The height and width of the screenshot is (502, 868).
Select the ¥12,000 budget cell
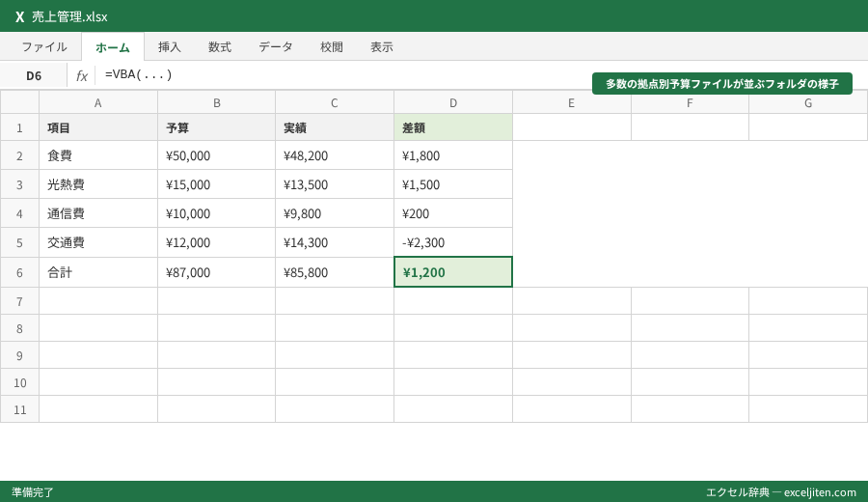[216, 242]
